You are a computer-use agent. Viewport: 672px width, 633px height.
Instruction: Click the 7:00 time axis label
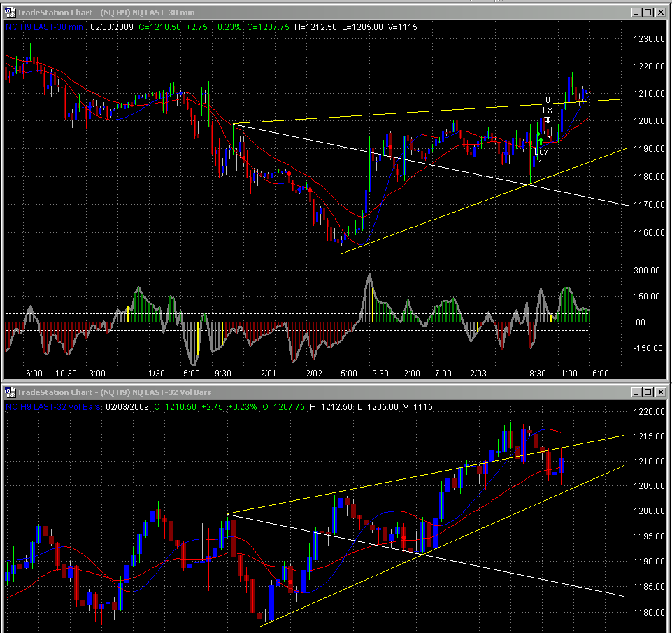point(443,374)
